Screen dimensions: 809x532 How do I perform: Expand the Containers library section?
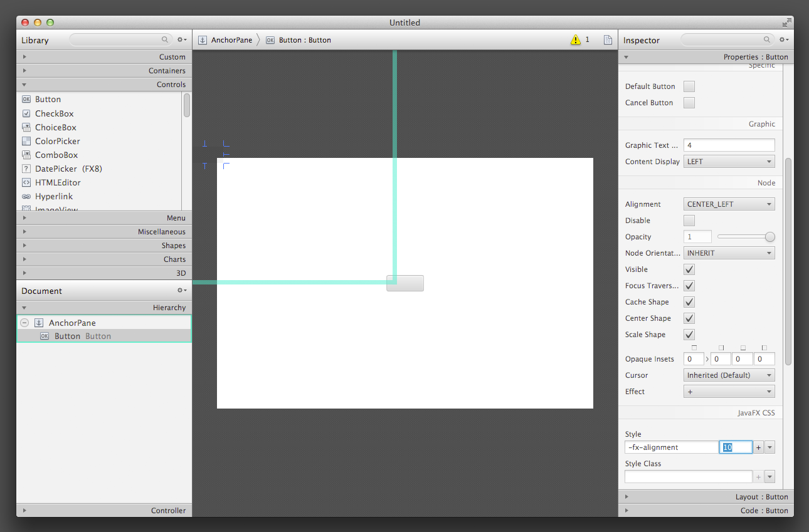click(104, 71)
